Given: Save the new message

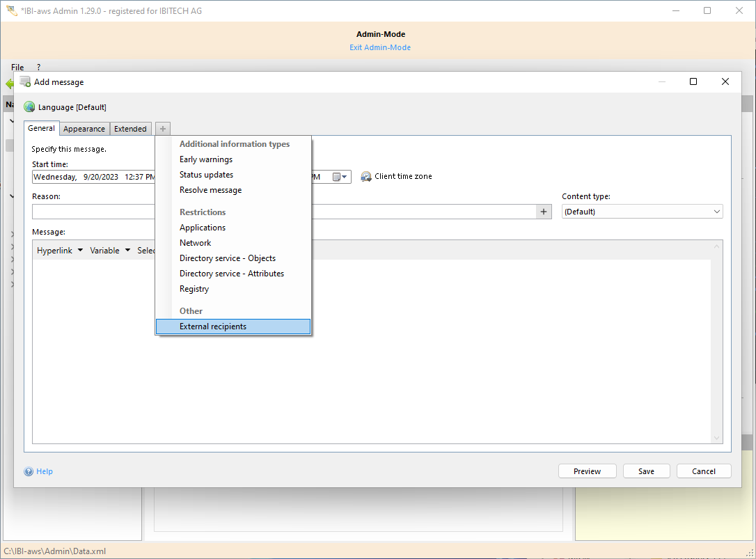Looking at the screenshot, I should (646, 471).
